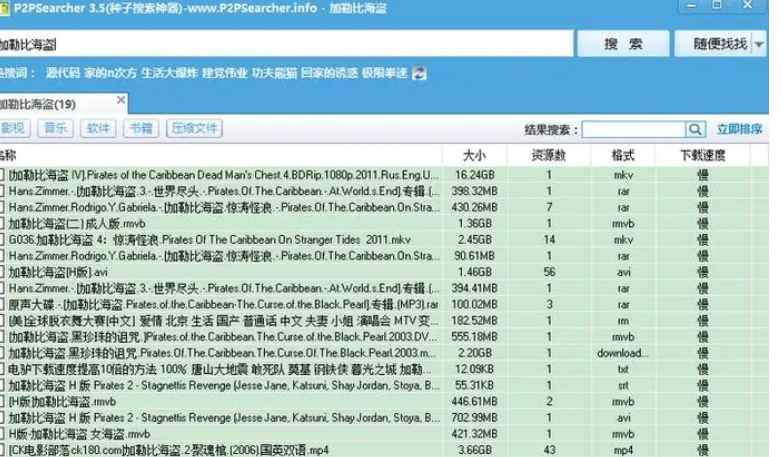Select the 加勒比海盗[H版].avi file name
This screenshot has height=457, width=783.
[x=58, y=272]
